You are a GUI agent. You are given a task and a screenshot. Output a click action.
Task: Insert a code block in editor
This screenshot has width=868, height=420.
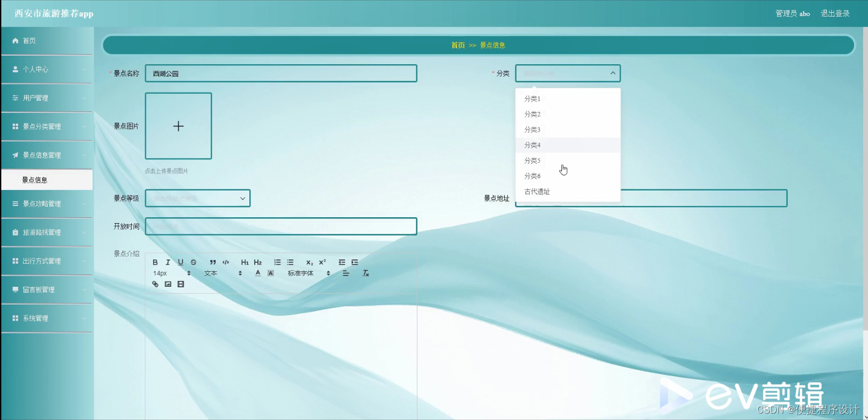click(226, 262)
